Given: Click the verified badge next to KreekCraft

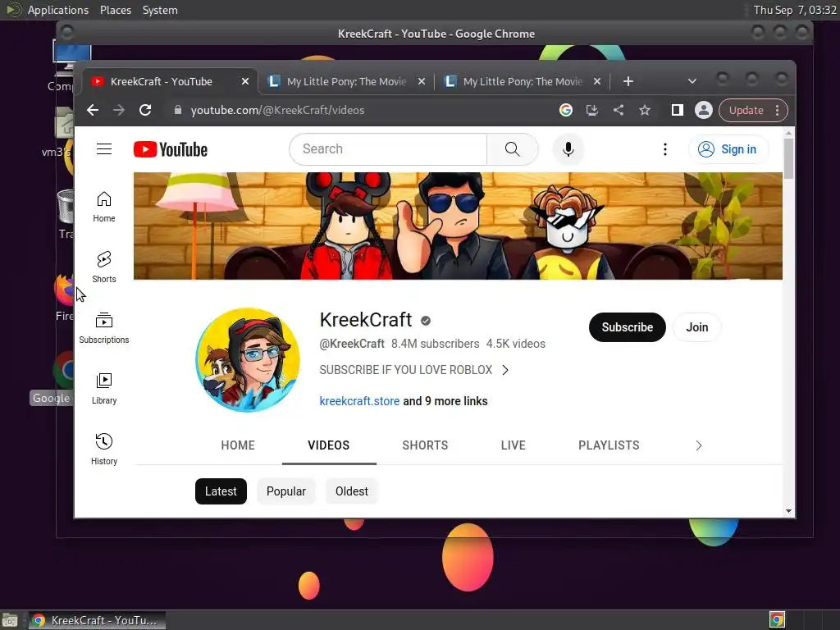Looking at the screenshot, I should 426,321.
